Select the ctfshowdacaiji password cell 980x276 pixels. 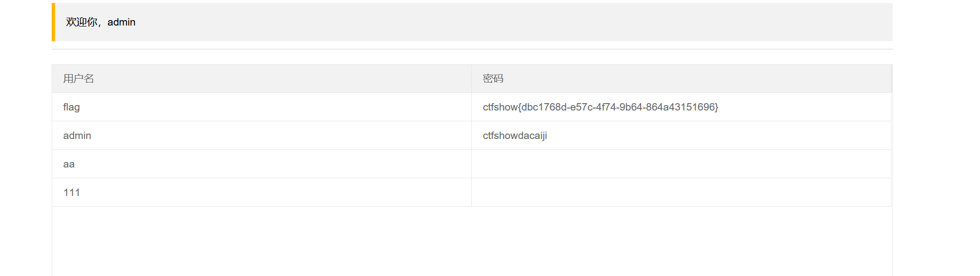[681, 136]
